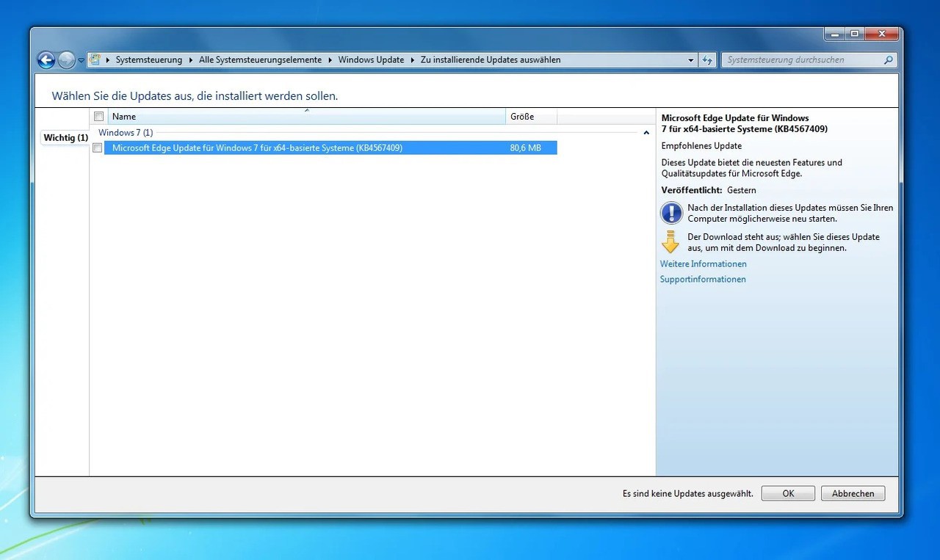940x560 pixels.
Task: Open the recent pages dropdown arrow
Action: pyautogui.click(x=81, y=61)
